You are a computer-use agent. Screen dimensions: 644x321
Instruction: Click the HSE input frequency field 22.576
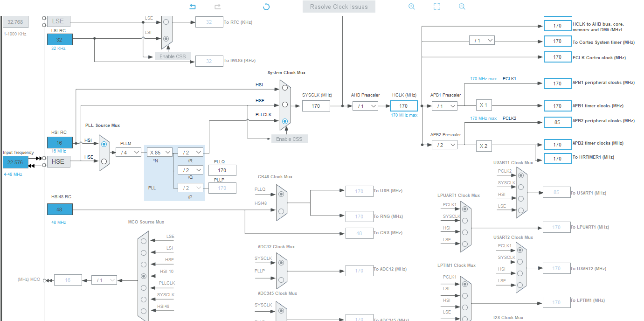(x=15, y=162)
